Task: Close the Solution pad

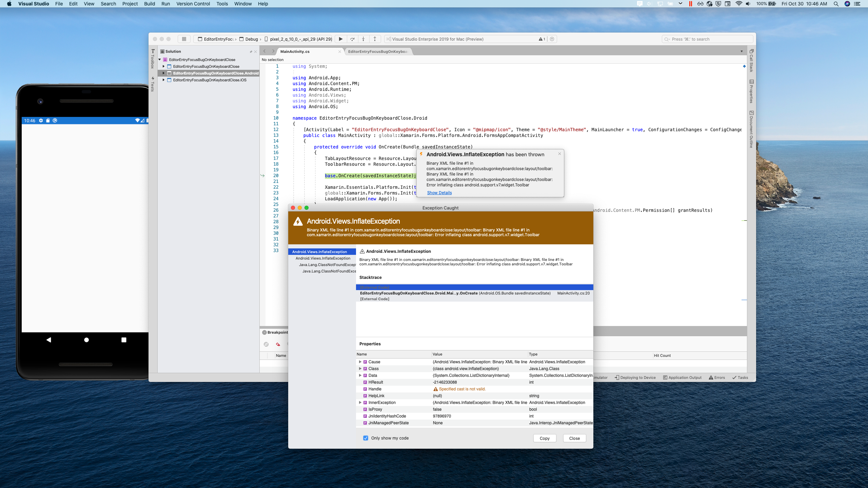Action: point(256,52)
